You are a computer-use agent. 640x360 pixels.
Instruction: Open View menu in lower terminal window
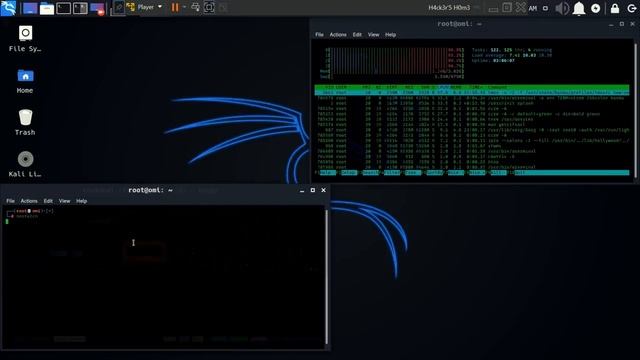64,201
